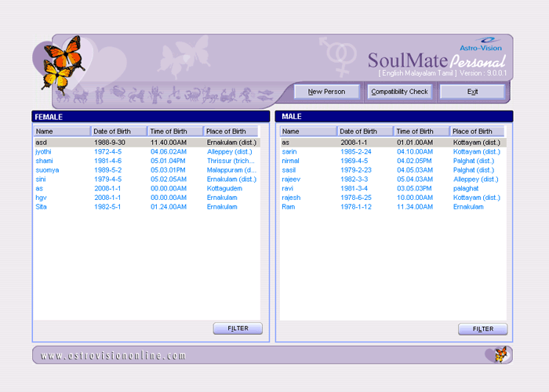Click the Libra scales zodiac icon
This screenshot has width=549, height=392.
[174, 95]
